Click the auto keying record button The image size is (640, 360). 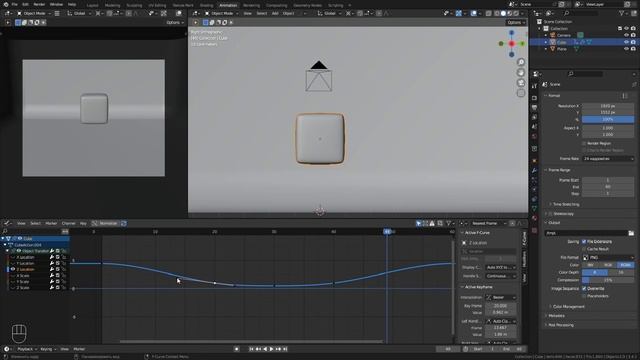[236, 349]
